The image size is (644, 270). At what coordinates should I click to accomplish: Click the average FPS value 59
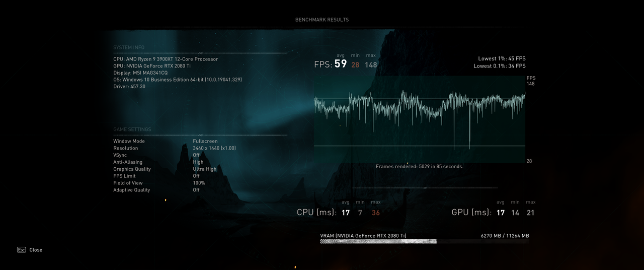(341, 64)
